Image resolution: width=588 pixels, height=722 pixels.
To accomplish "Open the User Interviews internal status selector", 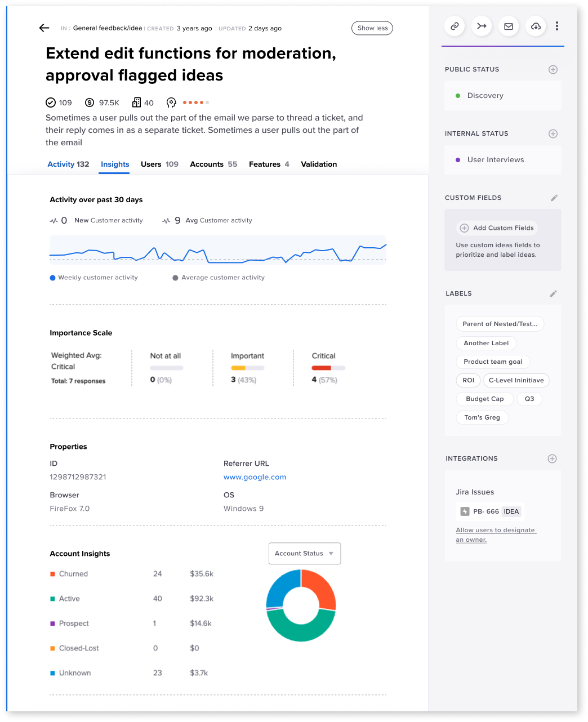I will tap(503, 160).
